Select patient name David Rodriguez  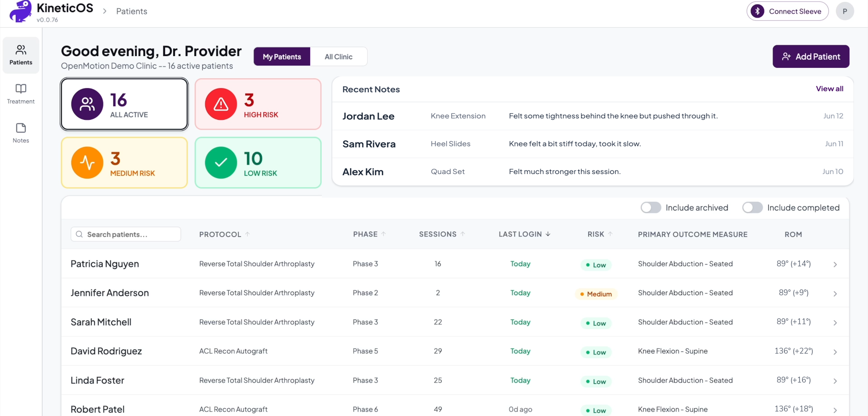(106, 351)
